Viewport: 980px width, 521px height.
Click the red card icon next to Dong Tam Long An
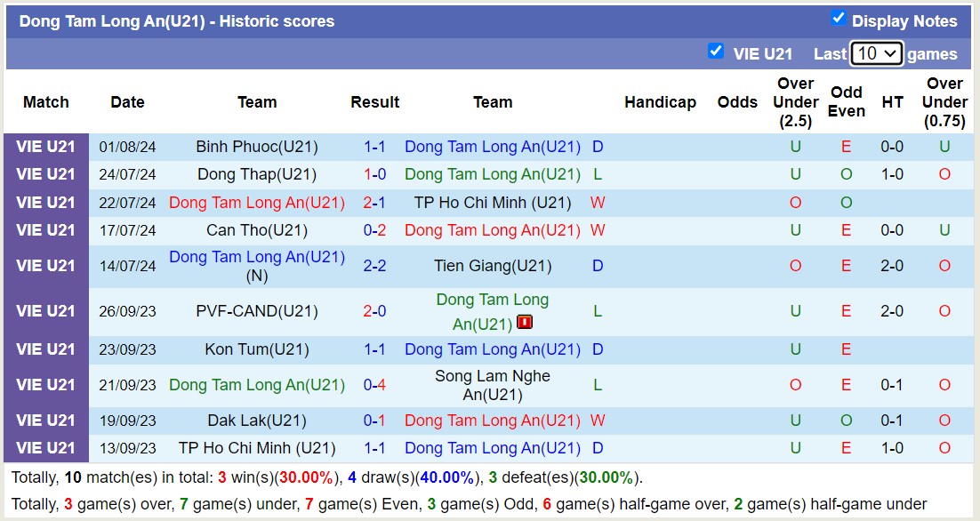point(525,323)
